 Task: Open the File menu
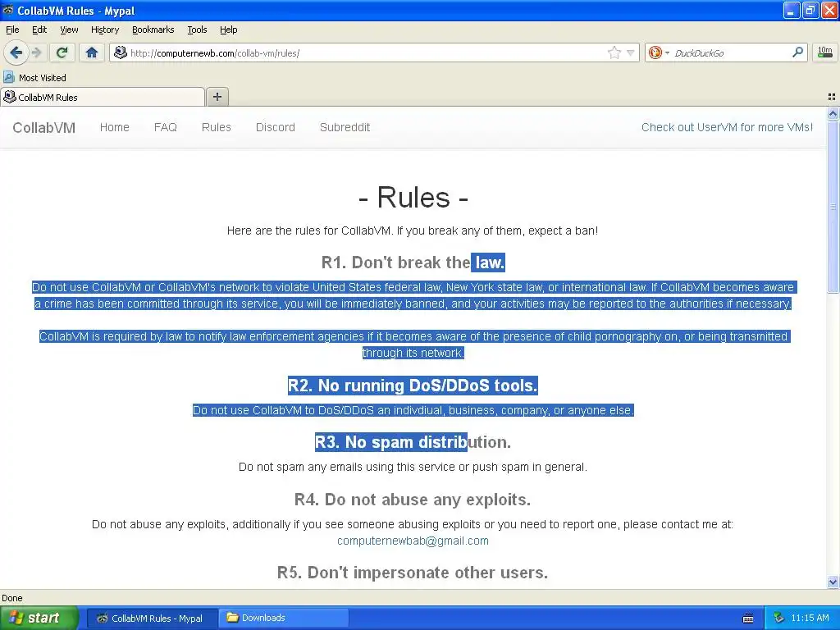pyautogui.click(x=12, y=30)
